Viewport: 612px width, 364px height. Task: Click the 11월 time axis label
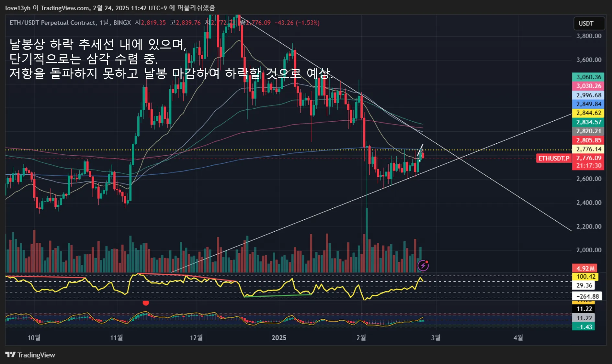click(117, 337)
